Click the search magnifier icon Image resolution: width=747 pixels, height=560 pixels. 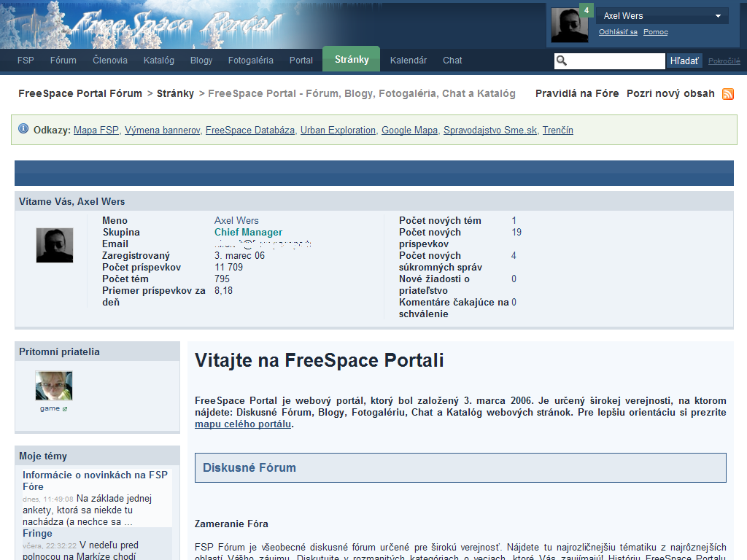point(561,61)
